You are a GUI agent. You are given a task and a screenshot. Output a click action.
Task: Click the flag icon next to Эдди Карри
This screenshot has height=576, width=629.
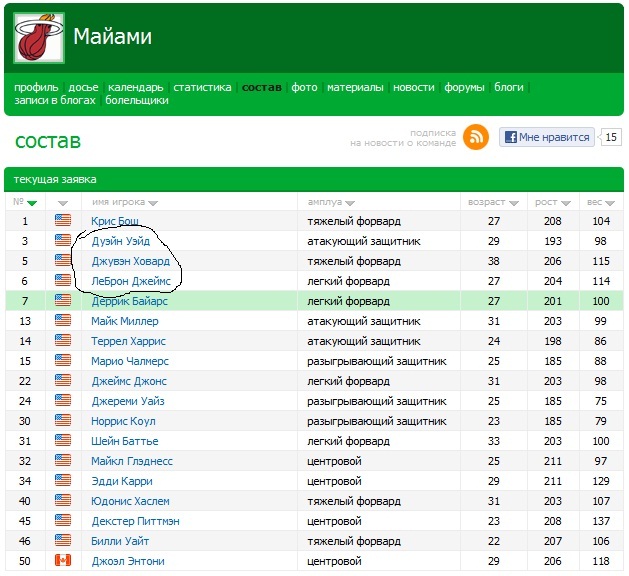point(64,481)
